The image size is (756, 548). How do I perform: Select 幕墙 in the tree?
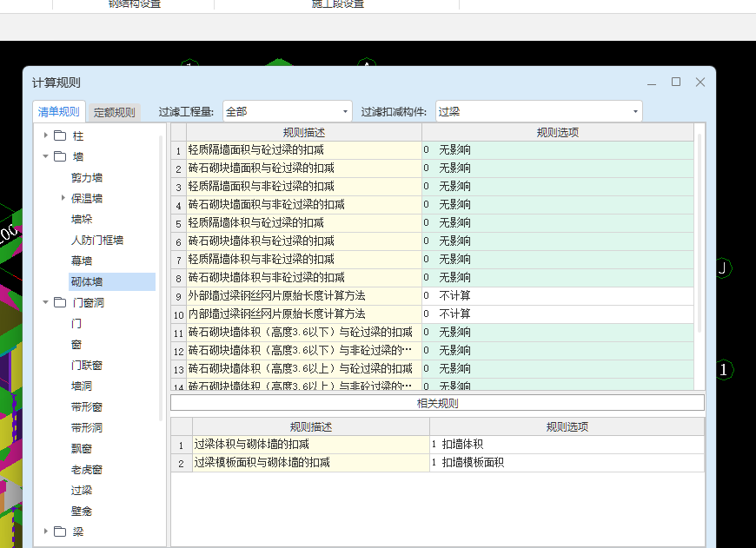pos(82,261)
